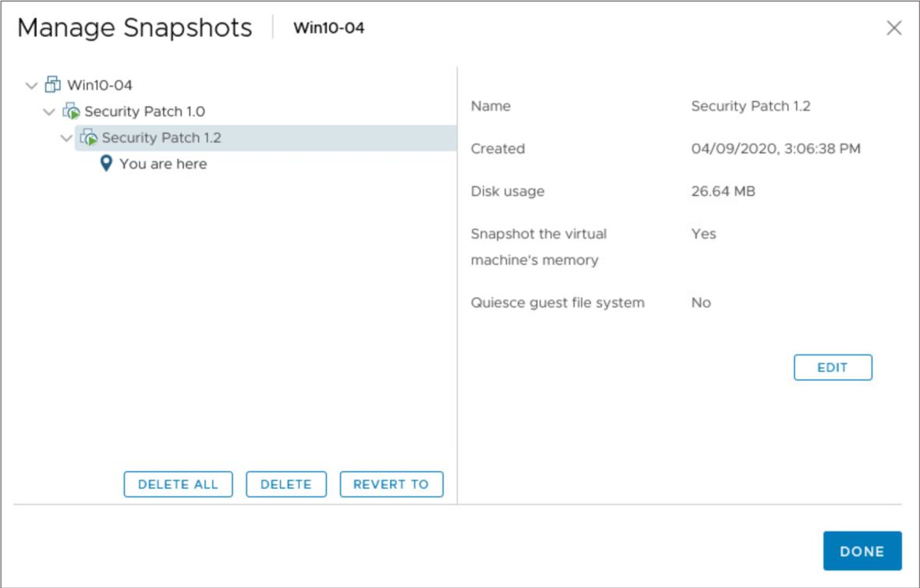The image size is (920, 588).
Task: Click the DELETE button
Action: click(x=286, y=484)
